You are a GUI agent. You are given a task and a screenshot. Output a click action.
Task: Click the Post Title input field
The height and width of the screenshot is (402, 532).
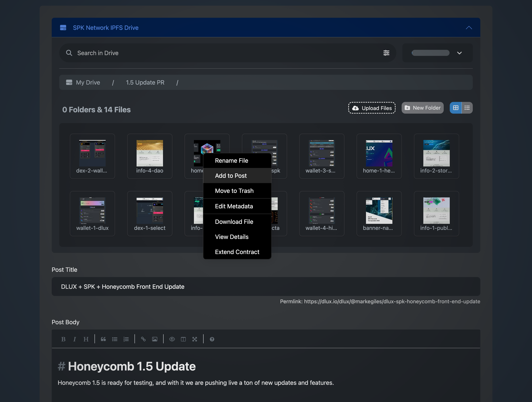[x=266, y=287]
